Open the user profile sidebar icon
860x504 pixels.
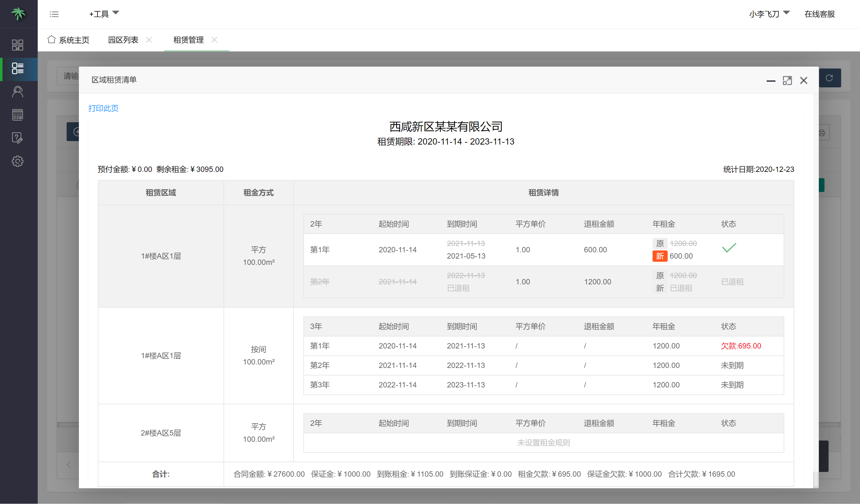(x=18, y=91)
